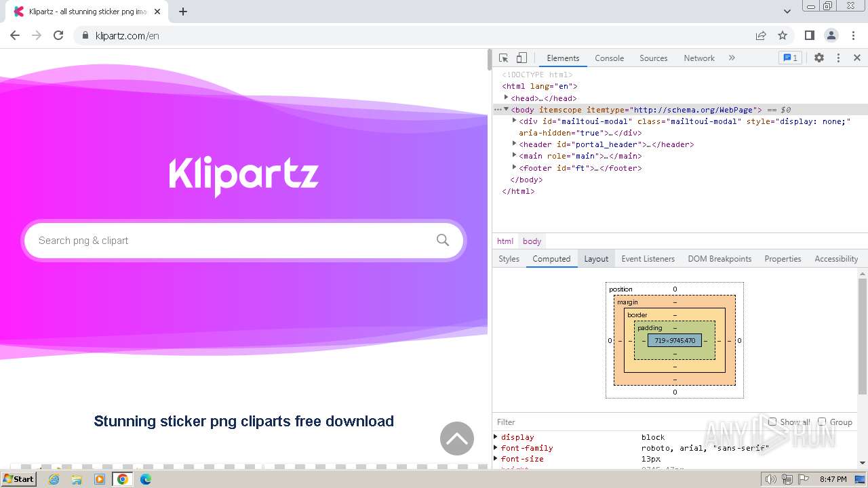Screen dimensions: 868x488
Task: Open a new browser tab
Action: coord(183,12)
